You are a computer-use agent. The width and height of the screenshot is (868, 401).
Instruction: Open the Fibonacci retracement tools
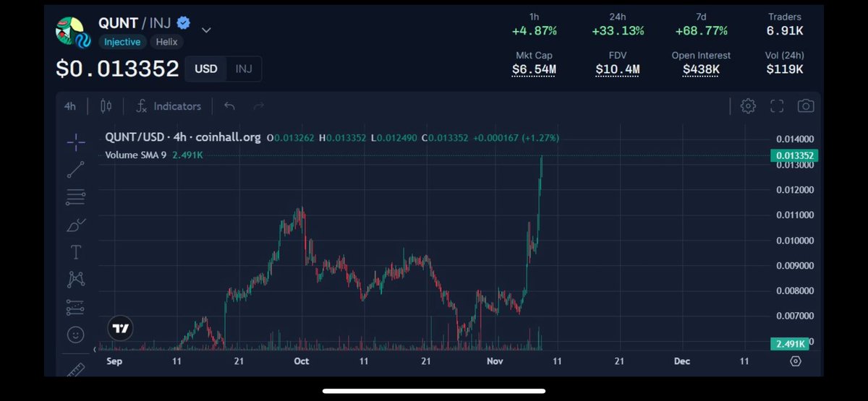(x=76, y=197)
